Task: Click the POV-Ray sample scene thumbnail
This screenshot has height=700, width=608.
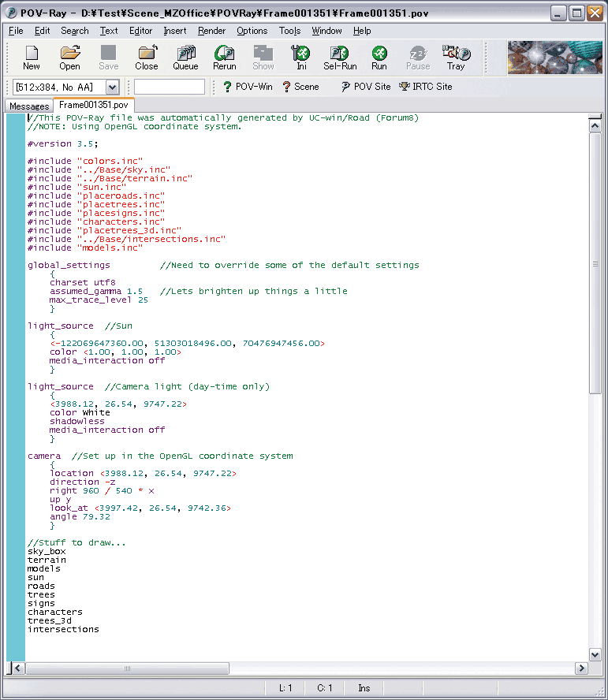Action: 555,57
